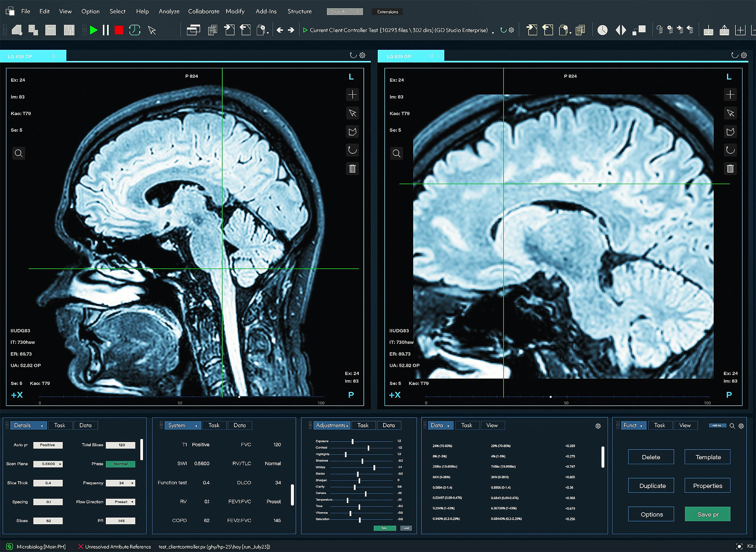The image size is (756, 552).
Task: Pause using the toolbar pause icon
Action: click(x=106, y=31)
